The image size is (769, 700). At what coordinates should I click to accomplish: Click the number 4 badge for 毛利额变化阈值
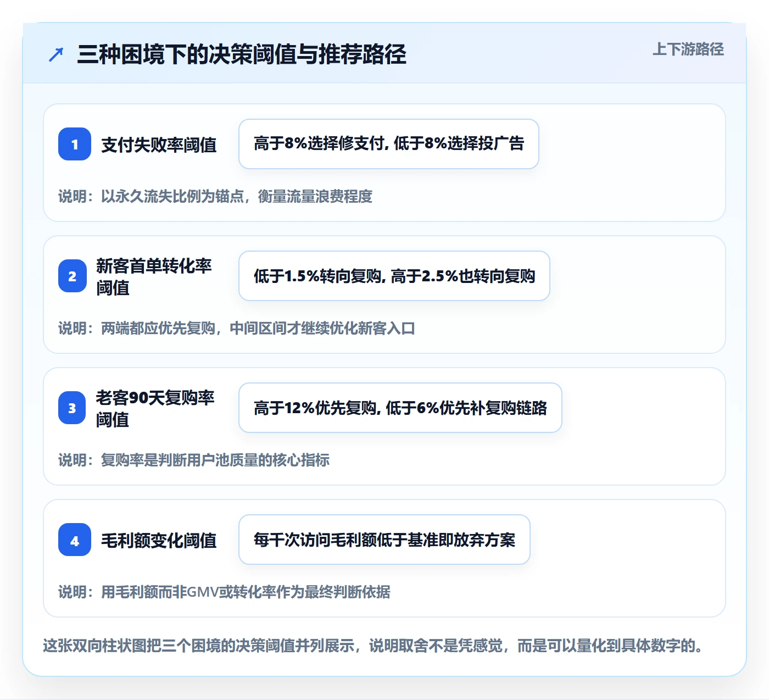pos(75,540)
